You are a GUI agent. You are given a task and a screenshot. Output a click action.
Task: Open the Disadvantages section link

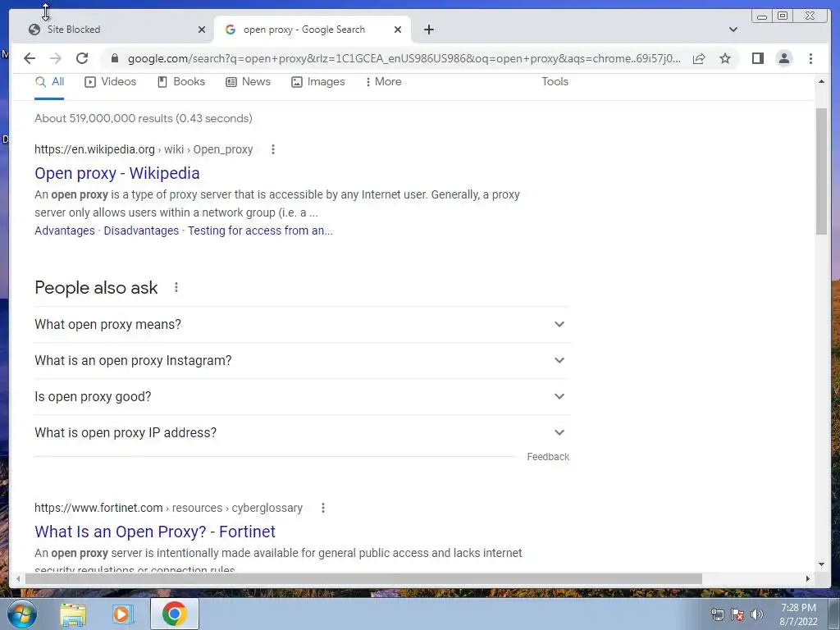tap(141, 231)
